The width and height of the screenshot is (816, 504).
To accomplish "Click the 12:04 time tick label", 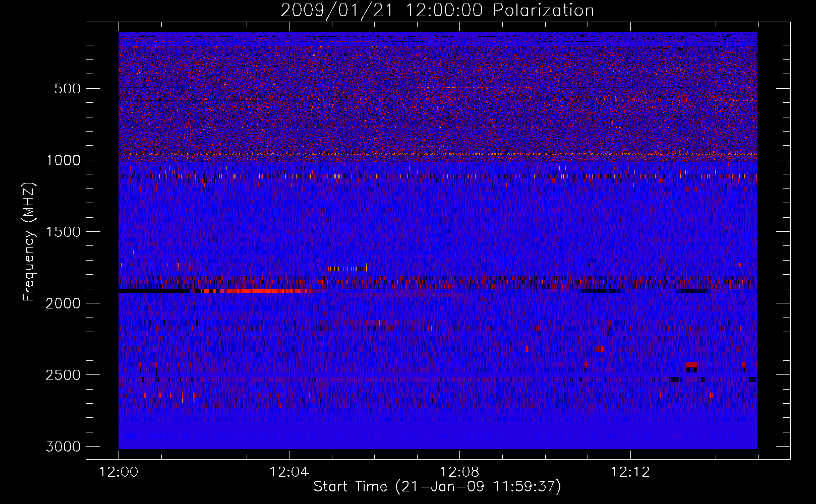I will click(x=289, y=472).
